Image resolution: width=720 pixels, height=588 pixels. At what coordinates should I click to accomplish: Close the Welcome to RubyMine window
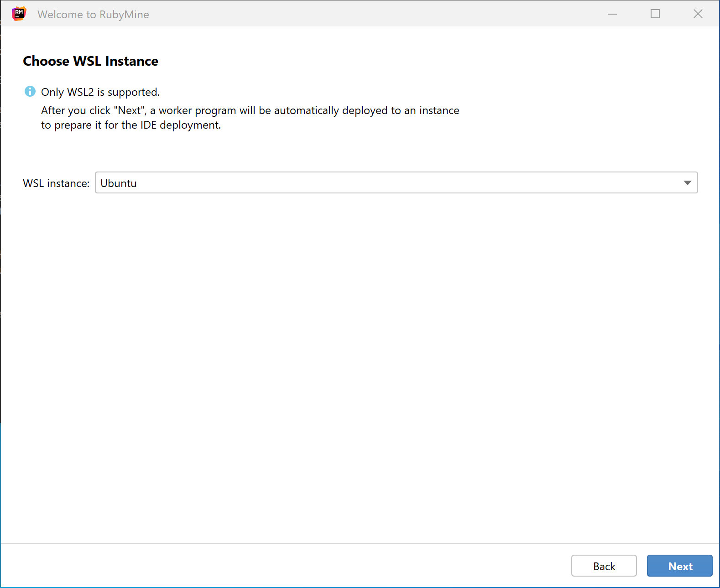pos(698,14)
